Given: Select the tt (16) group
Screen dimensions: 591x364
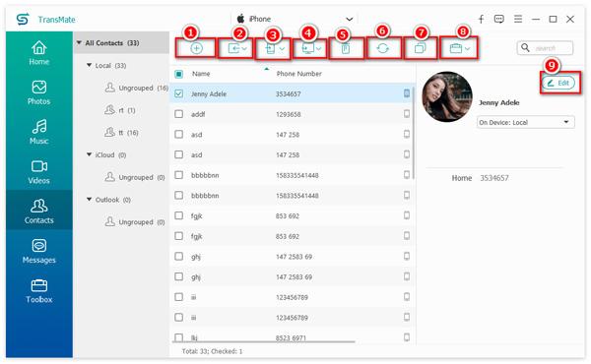Looking at the screenshot, I should click(121, 132).
